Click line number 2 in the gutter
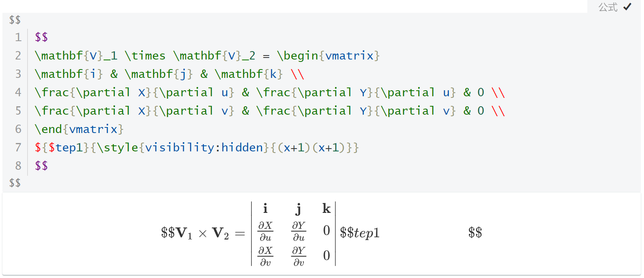The width and height of the screenshot is (644, 278). point(18,56)
